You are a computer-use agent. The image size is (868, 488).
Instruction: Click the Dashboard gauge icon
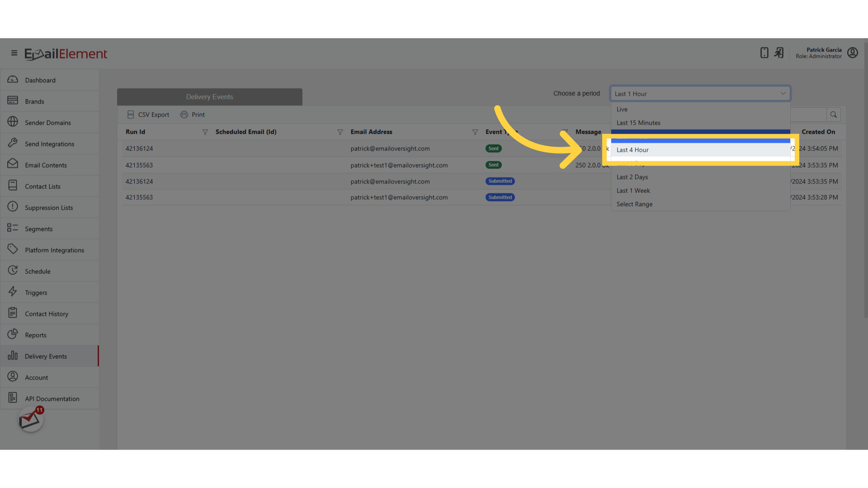pyautogui.click(x=13, y=80)
